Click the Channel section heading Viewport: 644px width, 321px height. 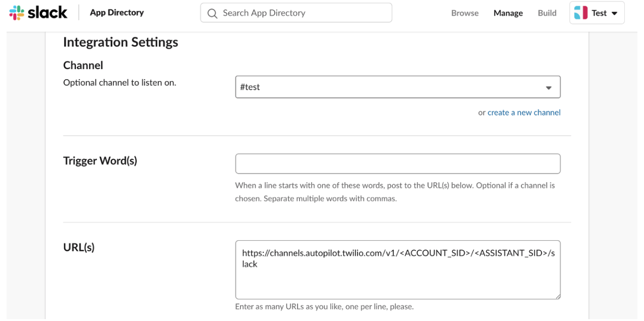click(83, 65)
